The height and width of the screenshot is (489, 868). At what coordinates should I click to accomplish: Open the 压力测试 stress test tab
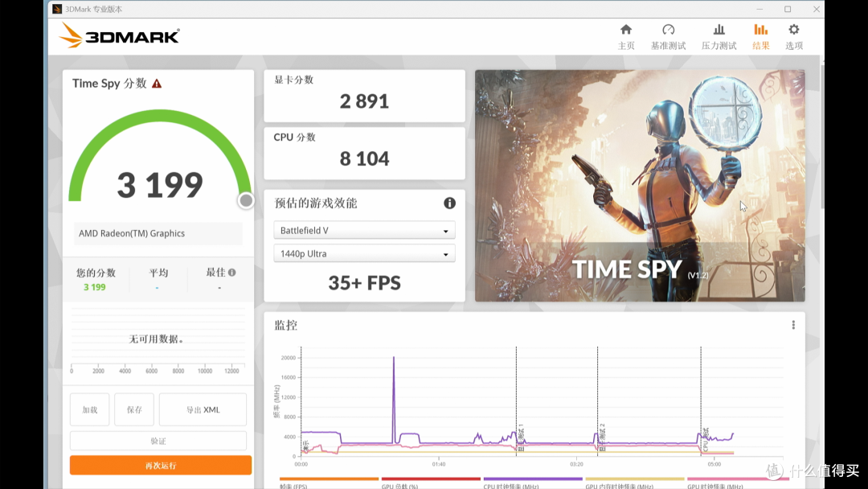click(719, 36)
